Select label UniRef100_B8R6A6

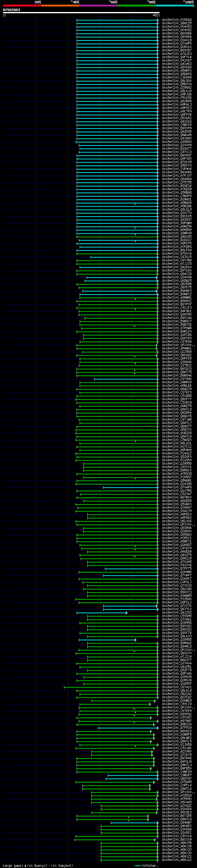click(176, 376)
